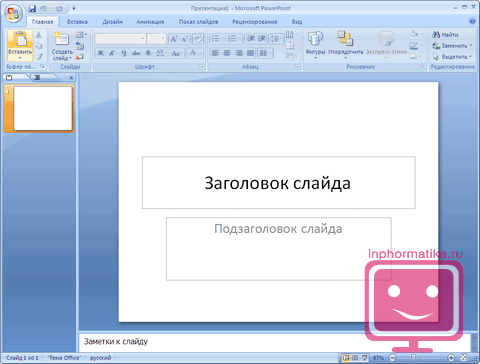Screen dimensions: 480x364
Task: Save the presentation from quick access toolbar
Action: (x=32, y=8)
